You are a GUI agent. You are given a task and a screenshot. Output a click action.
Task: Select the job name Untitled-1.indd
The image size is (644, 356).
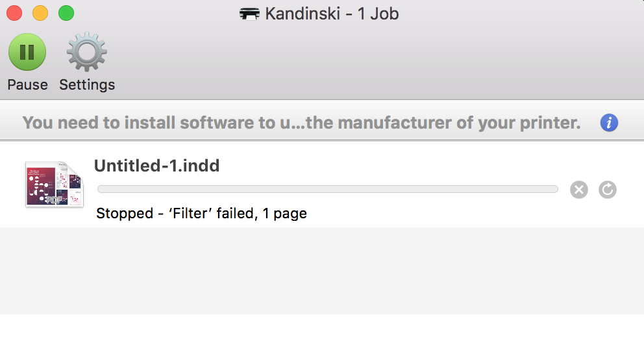pyautogui.click(x=157, y=166)
